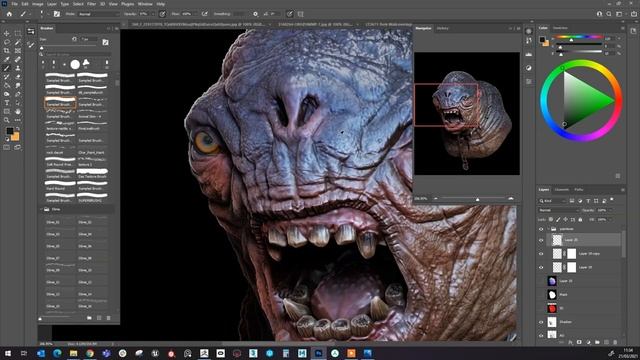The height and width of the screenshot is (360, 640).
Task: Delete layer with trash icon
Action: pyautogui.click(x=616, y=342)
